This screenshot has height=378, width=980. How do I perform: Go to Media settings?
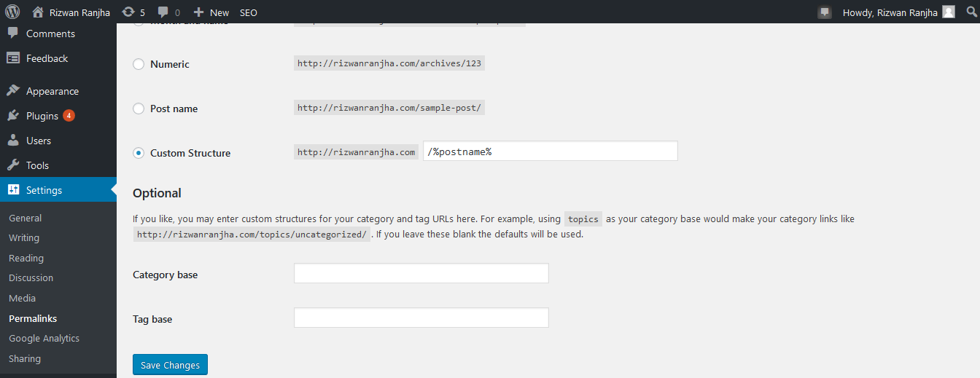[x=22, y=298]
